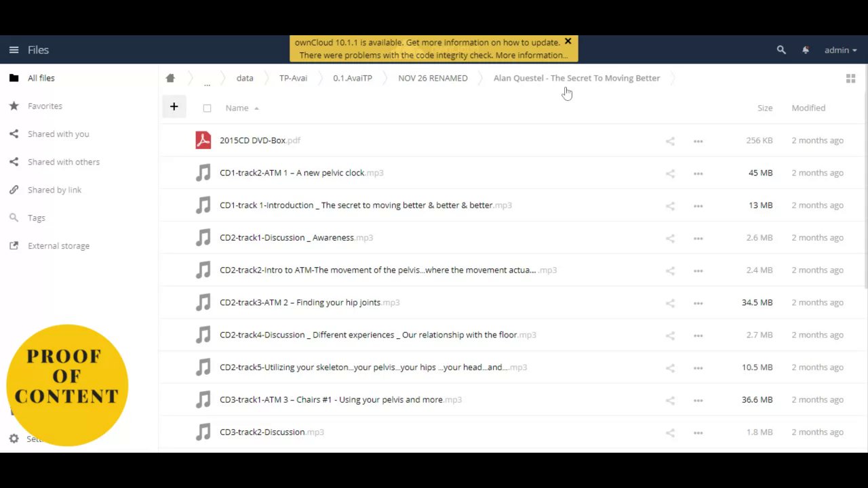Viewport: 868px width, 488px height.
Task: Open the hamburger app menu next to Files
Action: (x=14, y=50)
